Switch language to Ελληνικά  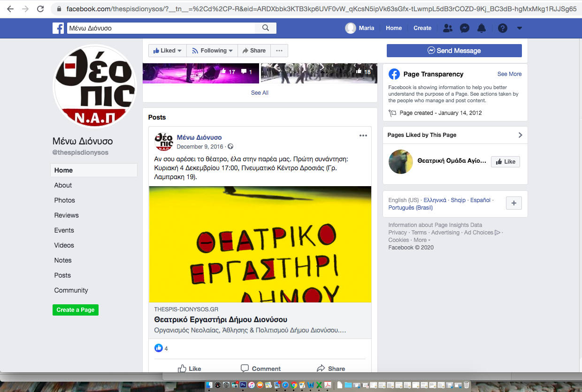(435, 200)
